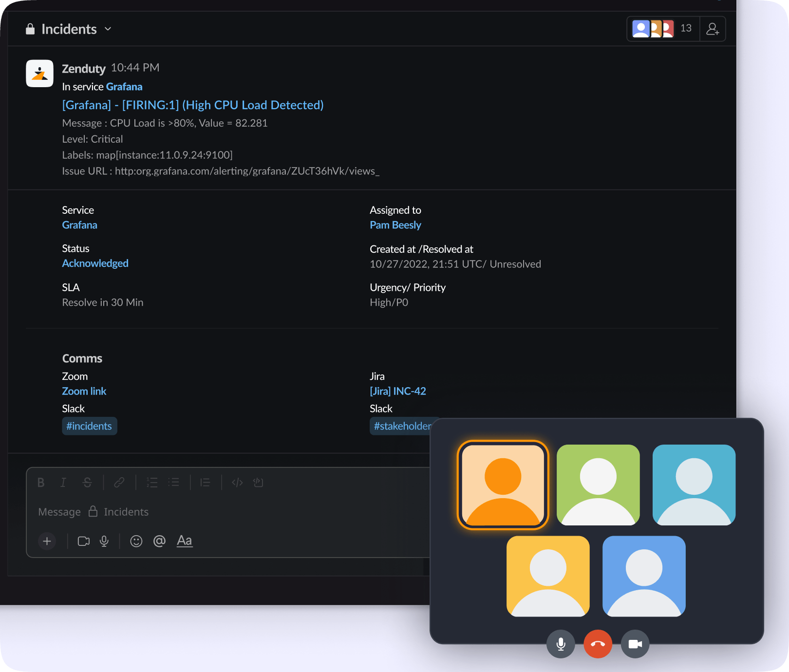
Task: View the Jira ticket INC-42
Action: 397,391
